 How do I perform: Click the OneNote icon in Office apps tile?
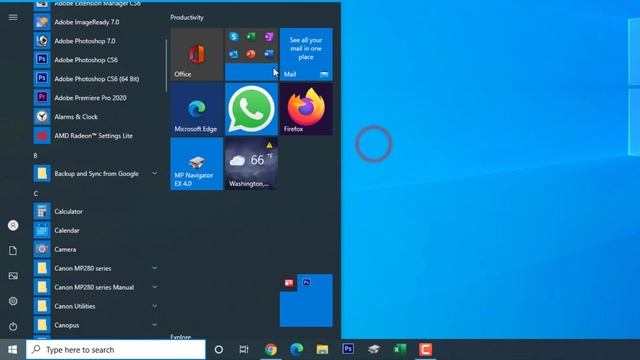pos(269,37)
